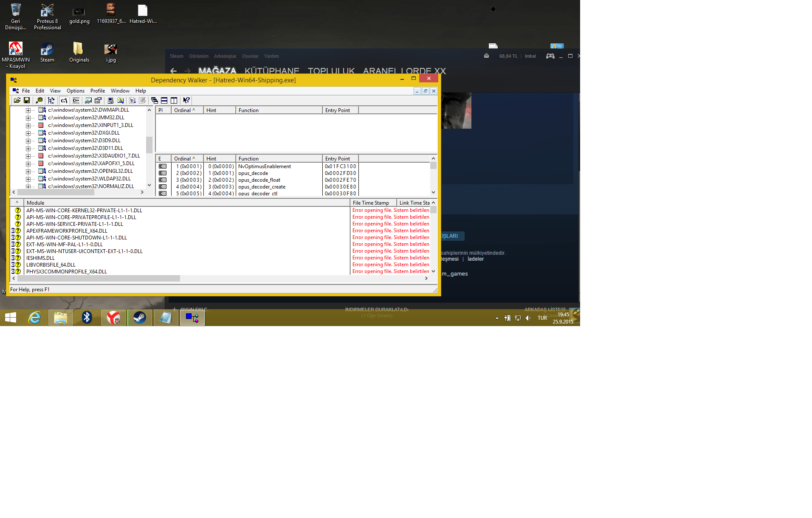Open KÜTÜPHANE tab in Steam window
Screen dimensions: 812x518
272,71
